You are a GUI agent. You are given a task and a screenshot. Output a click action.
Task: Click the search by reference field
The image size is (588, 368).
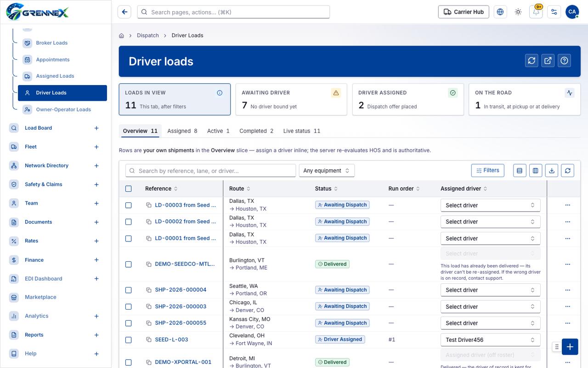(210, 171)
